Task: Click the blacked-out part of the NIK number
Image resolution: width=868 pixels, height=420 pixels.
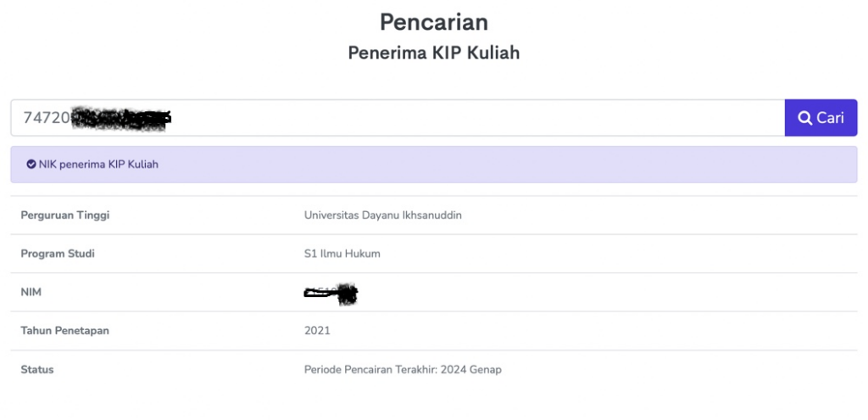Action: point(121,118)
